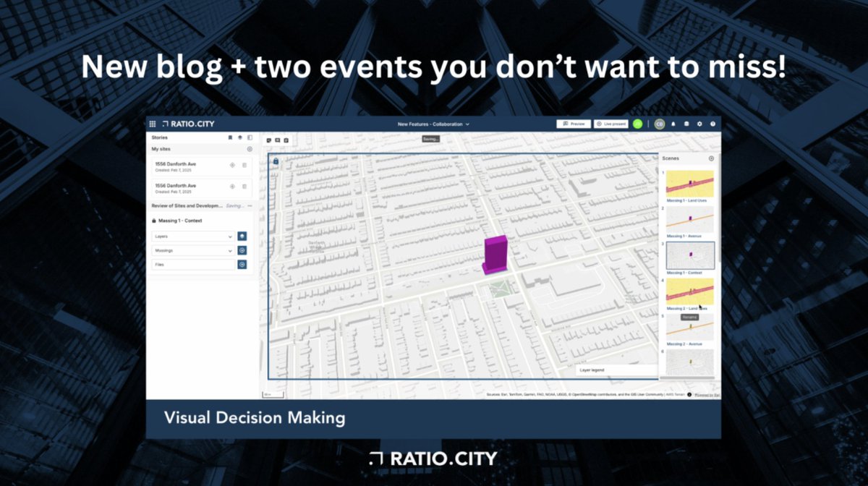
Task: Toggle the sidebar panel layout icon
Action: [x=250, y=137]
